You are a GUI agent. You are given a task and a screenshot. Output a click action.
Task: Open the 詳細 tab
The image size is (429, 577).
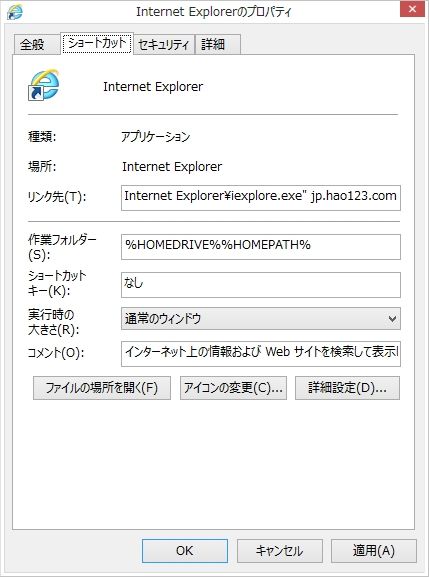pyautogui.click(x=217, y=45)
